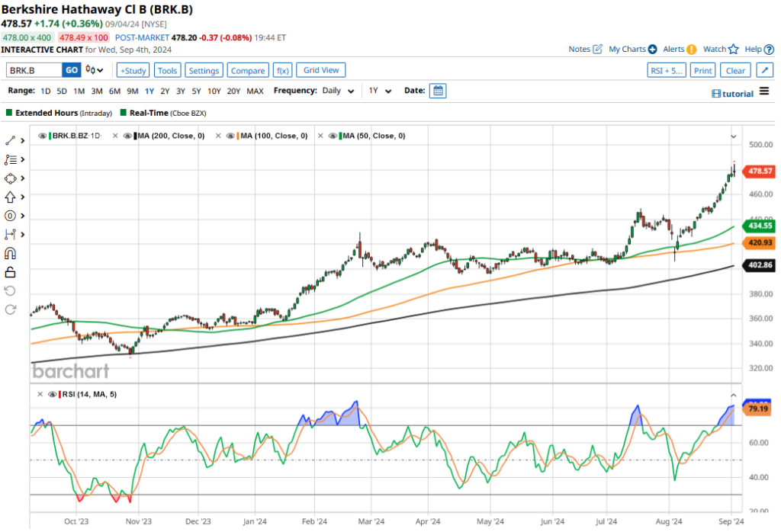Click the lock drawings padlock icon

[11, 272]
